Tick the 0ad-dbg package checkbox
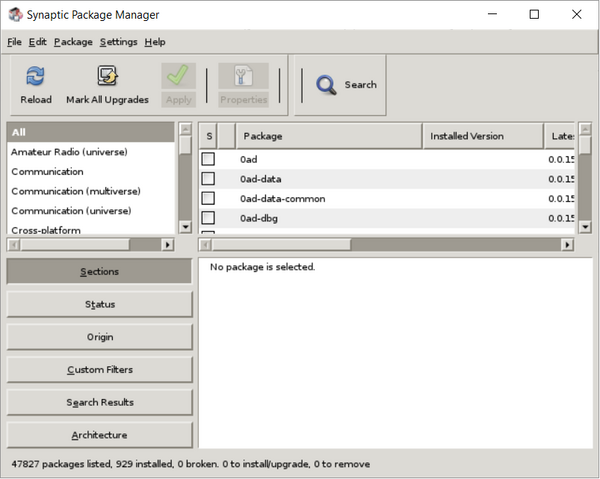Image resolution: width=600 pixels, height=479 pixels. [208, 217]
